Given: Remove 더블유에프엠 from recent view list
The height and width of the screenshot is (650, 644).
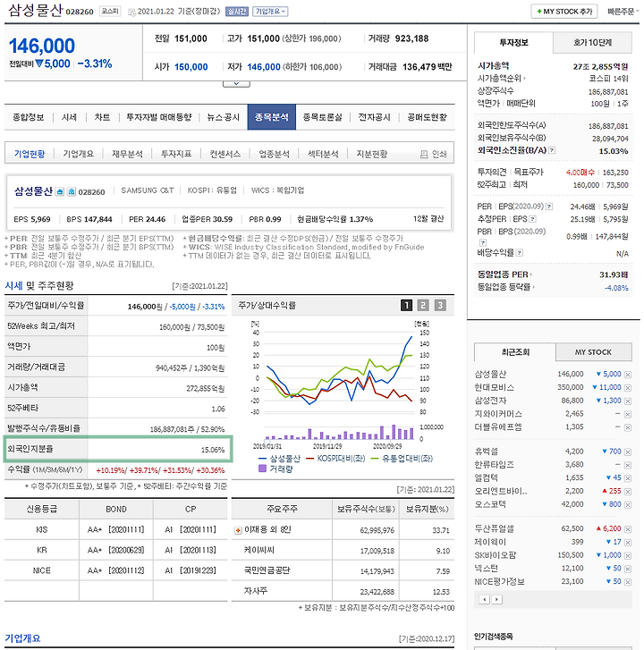Looking at the screenshot, I should tap(627, 427).
